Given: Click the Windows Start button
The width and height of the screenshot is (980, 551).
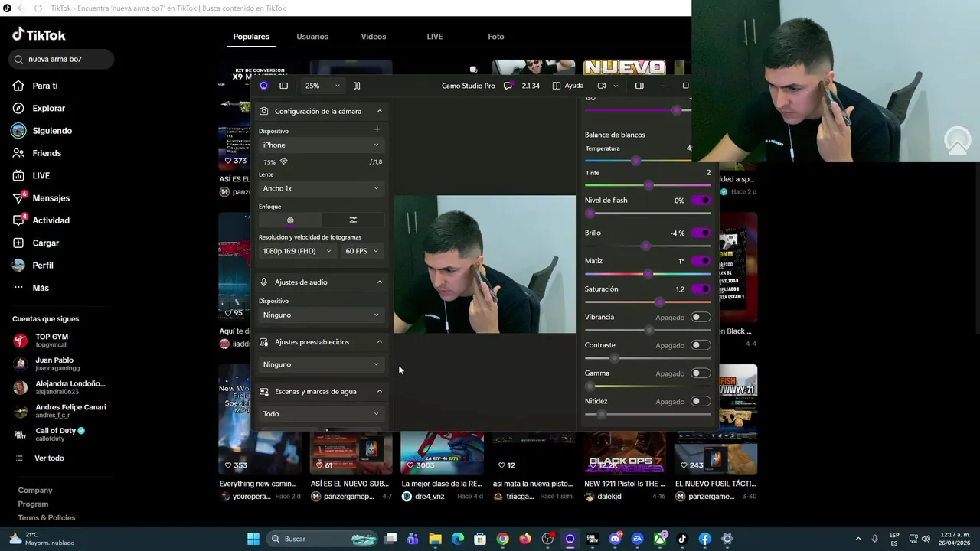Looking at the screenshot, I should pyautogui.click(x=253, y=539).
